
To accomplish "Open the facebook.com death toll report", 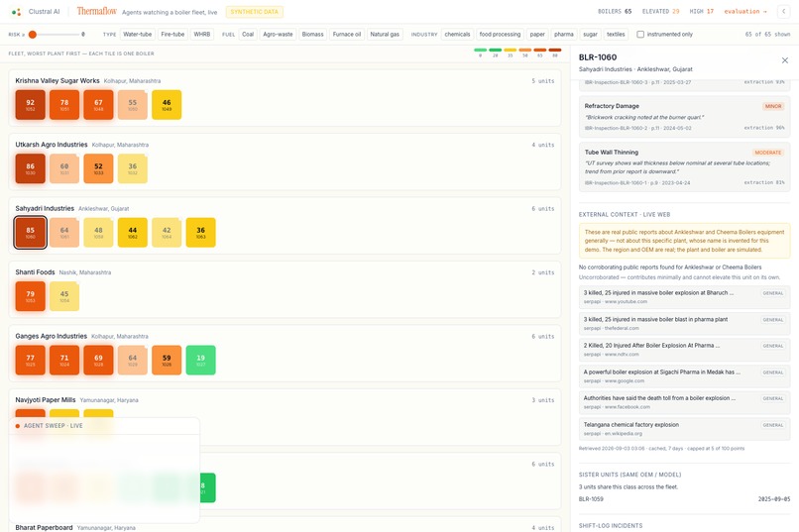I will 684,402.
